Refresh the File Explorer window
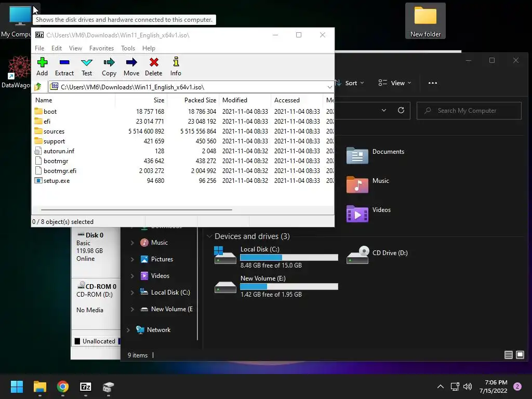Image resolution: width=532 pixels, height=399 pixels. (x=401, y=110)
